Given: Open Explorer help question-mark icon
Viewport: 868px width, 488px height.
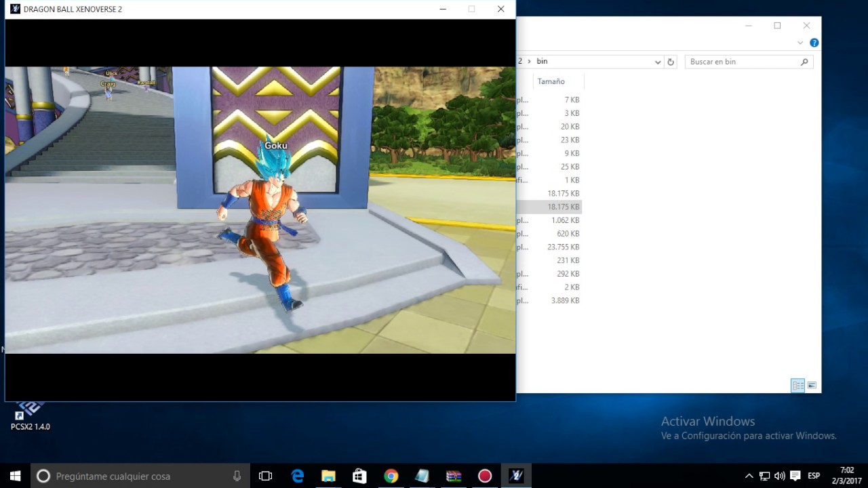Looking at the screenshot, I should pyautogui.click(x=814, y=43).
